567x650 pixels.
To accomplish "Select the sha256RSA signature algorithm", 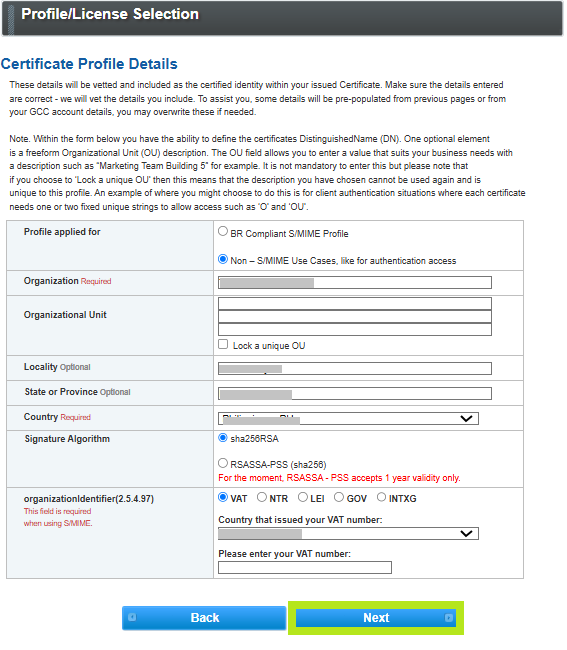I will (223, 438).
